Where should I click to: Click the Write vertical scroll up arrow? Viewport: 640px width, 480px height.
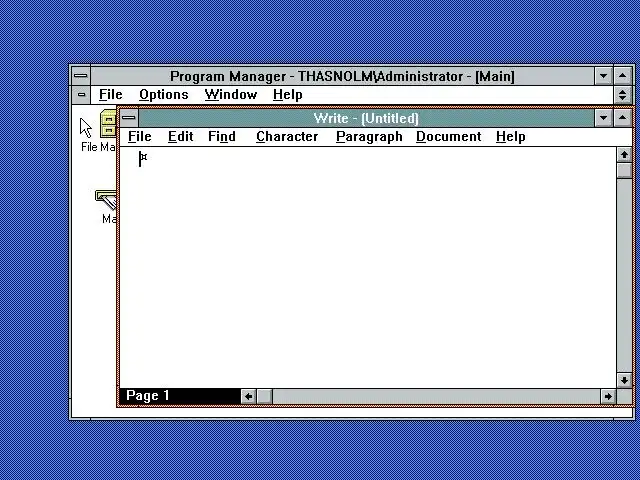pos(624,155)
